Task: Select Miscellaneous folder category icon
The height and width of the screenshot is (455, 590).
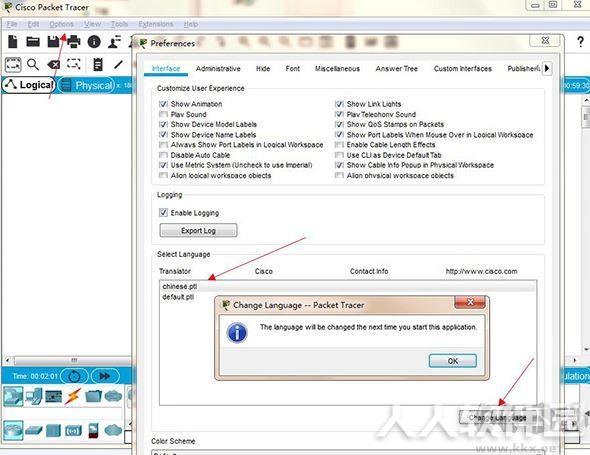Action: (x=93, y=396)
